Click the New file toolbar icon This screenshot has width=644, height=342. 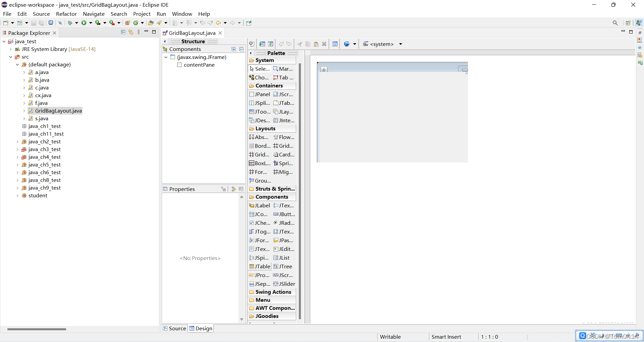[x=6, y=23]
